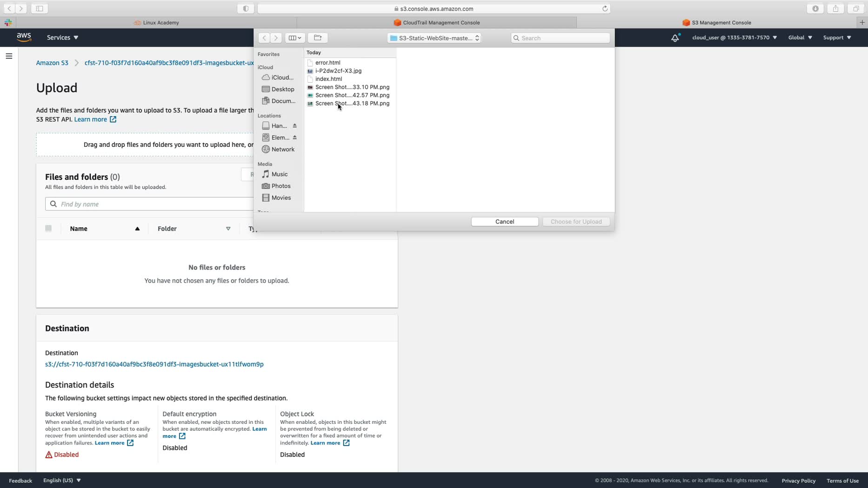Click the Bucket Versioning warning triangle icon
The height and width of the screenshot is (488, 868).
[49, 455]
